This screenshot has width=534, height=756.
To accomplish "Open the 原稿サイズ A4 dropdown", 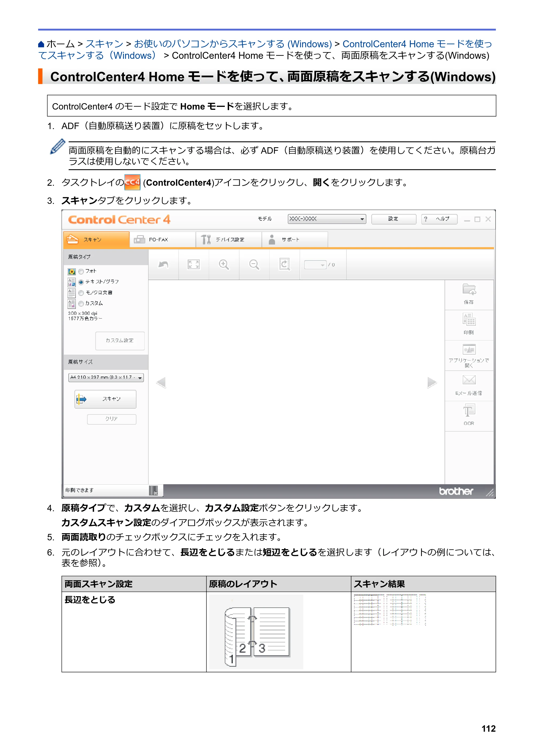I will click(x=106, y=377).
